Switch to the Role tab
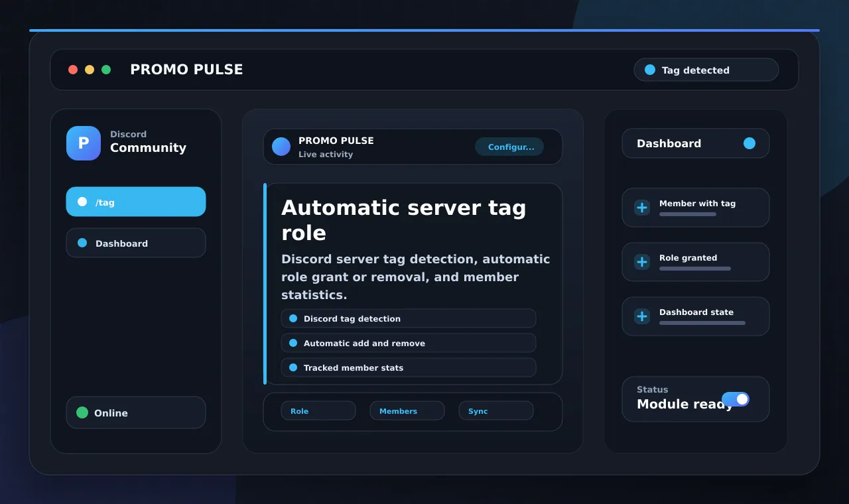This screenshot has height=504, width=849. [318, 410]
